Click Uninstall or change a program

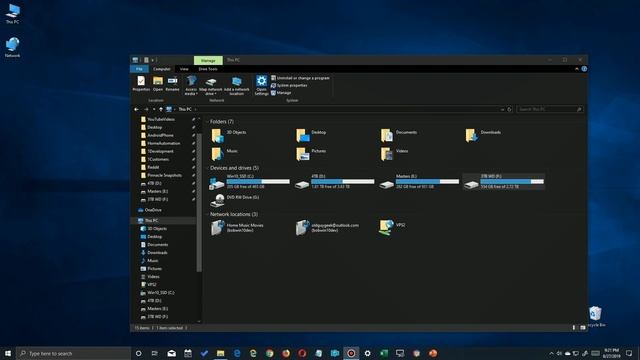click(x=300, y=78)
